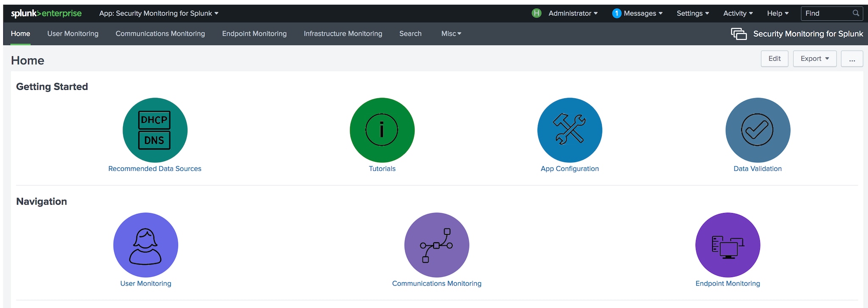Screen dimensions: 868x308
Task: Open the Administrator menu
Action: click(x=573, y=14)
